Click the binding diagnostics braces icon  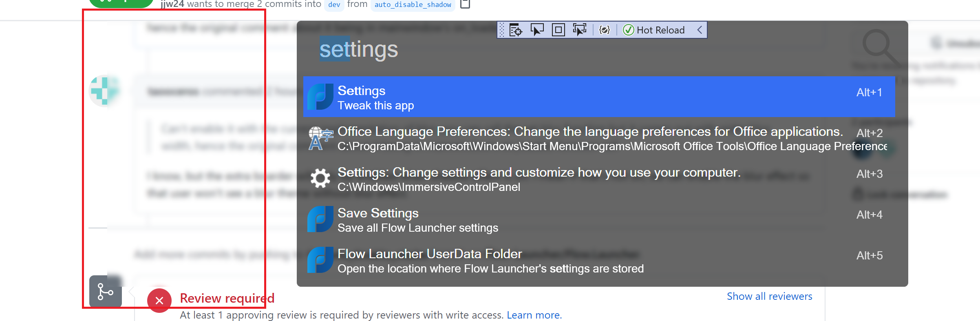[x=604, y=30]
